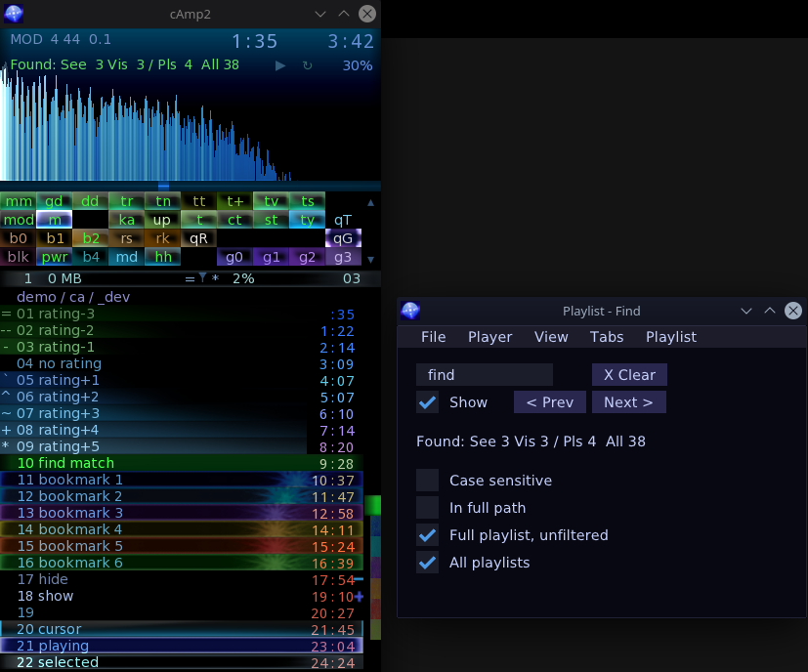Switch to the qT playlist tab
This screenshot has width=808, height=672.
tap(343, 220)
